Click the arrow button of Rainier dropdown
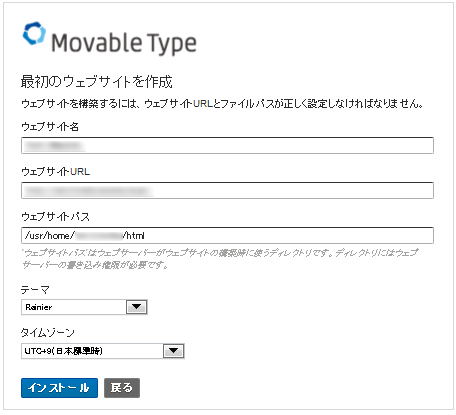The image size is (456, 415). (x=137, y=307)
